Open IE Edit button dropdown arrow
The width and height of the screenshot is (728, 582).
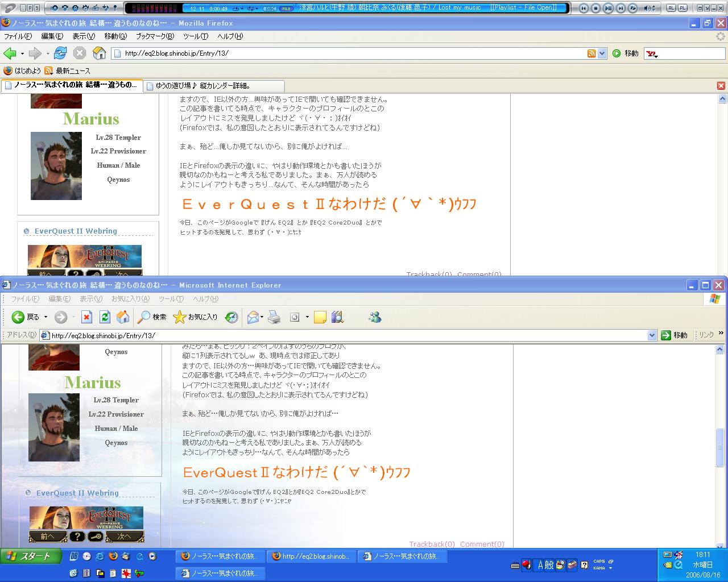(x=307, y=317)
